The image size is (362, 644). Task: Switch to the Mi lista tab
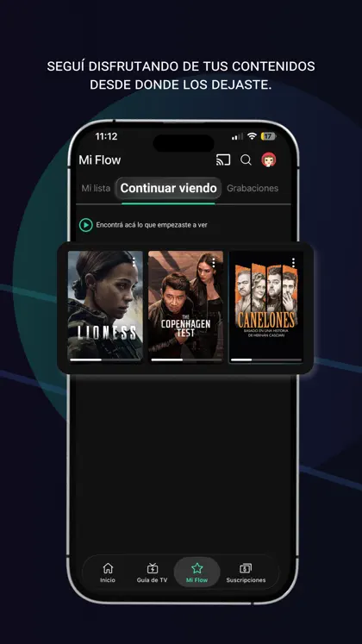coord(96,188)
